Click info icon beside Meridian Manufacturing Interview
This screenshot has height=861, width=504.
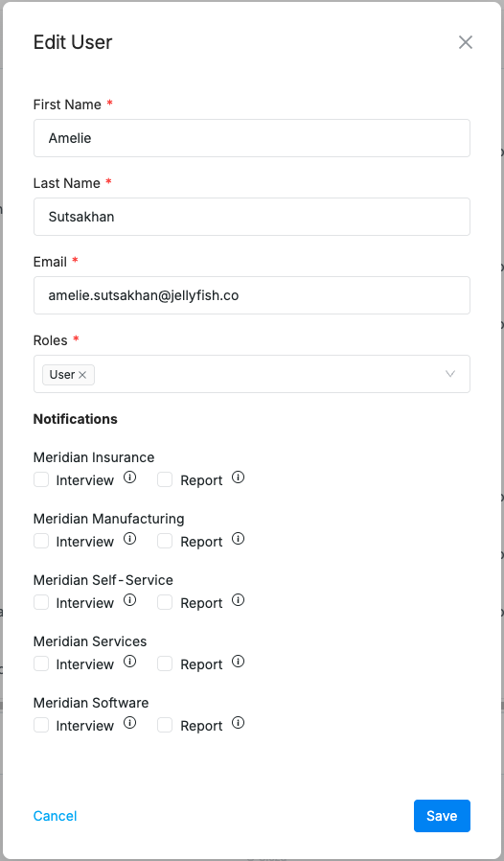129,539
